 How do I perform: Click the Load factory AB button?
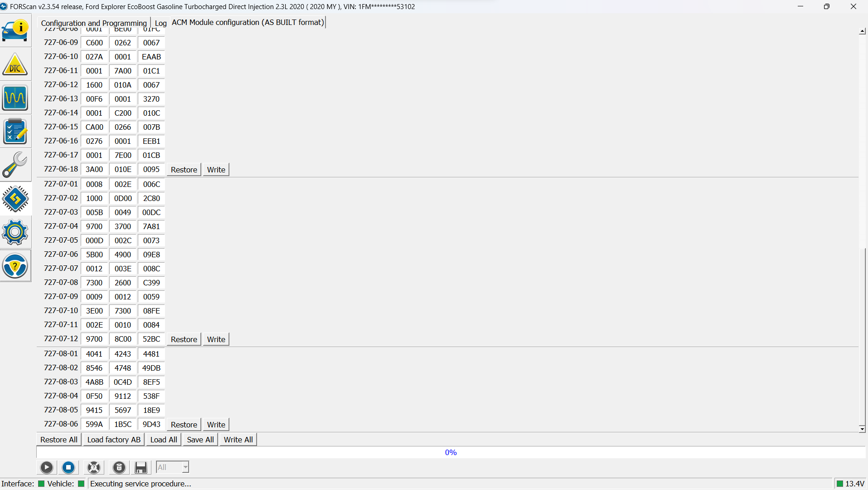(114, 440)
